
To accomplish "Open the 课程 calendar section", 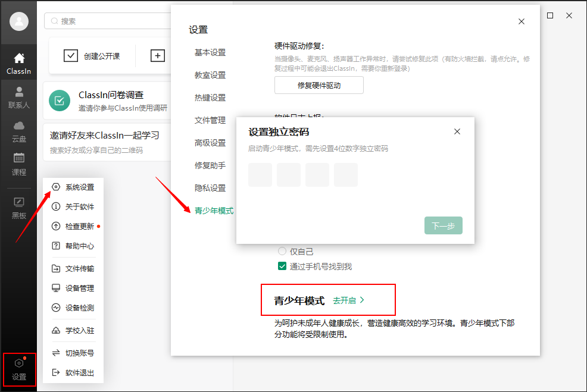I will (18, 164).
